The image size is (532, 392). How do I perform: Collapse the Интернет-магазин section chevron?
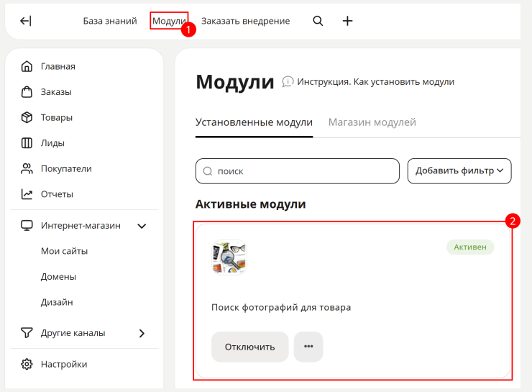[x=142, y=226]
